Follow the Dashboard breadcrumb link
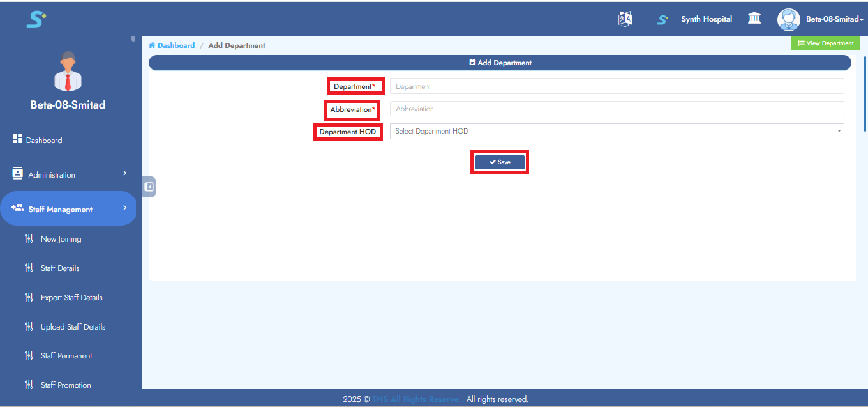 coord(176,46)
